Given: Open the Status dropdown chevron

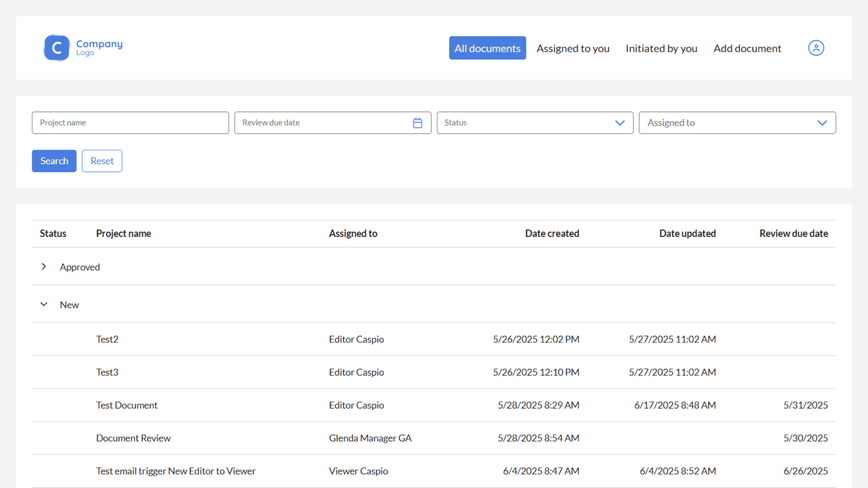Looking at the screenshot, I should click(620, 123).
